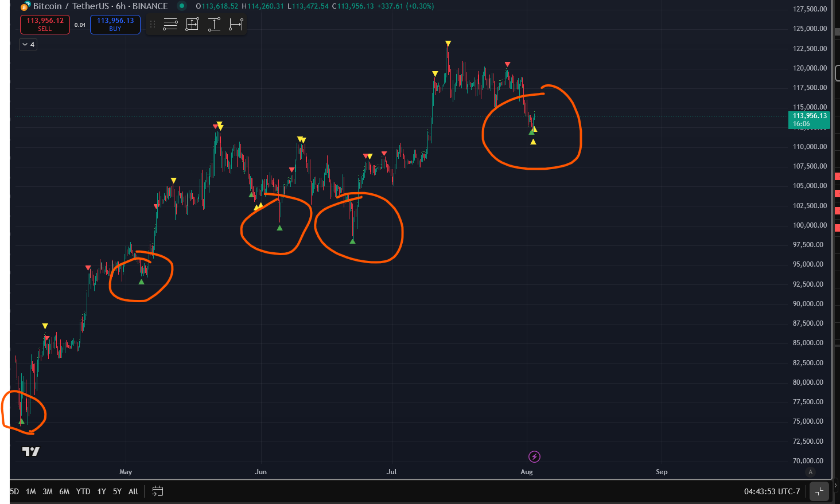Click the yellow marker above the July peak
Image resolution: width=840 pixels, height=504 pixels.
pyautogui.click(x=448, y=44)
